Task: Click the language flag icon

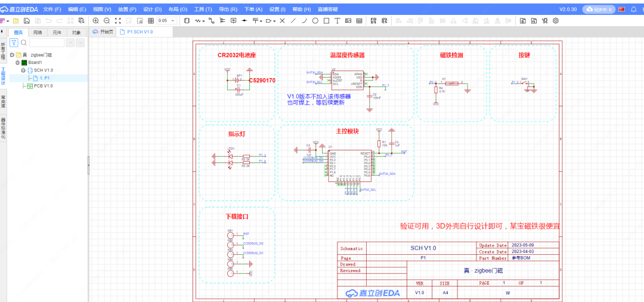Action: click(x=622, y=9)
